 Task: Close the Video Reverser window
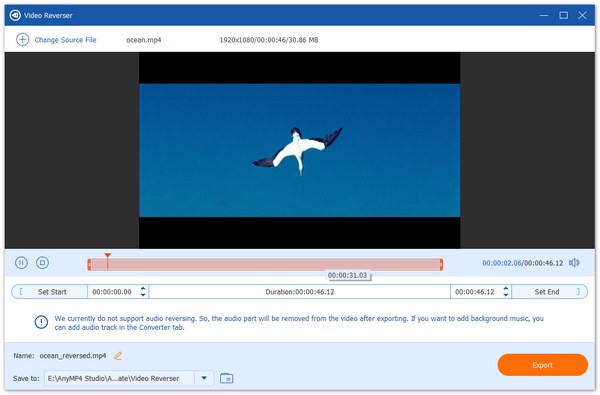point(582,15)
